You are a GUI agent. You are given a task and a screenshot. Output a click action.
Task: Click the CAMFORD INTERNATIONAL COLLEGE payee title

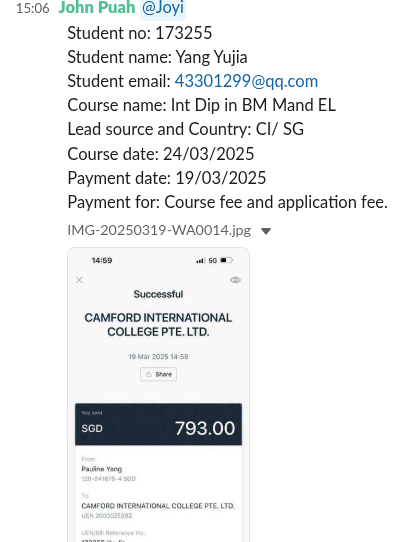point(158,325)
